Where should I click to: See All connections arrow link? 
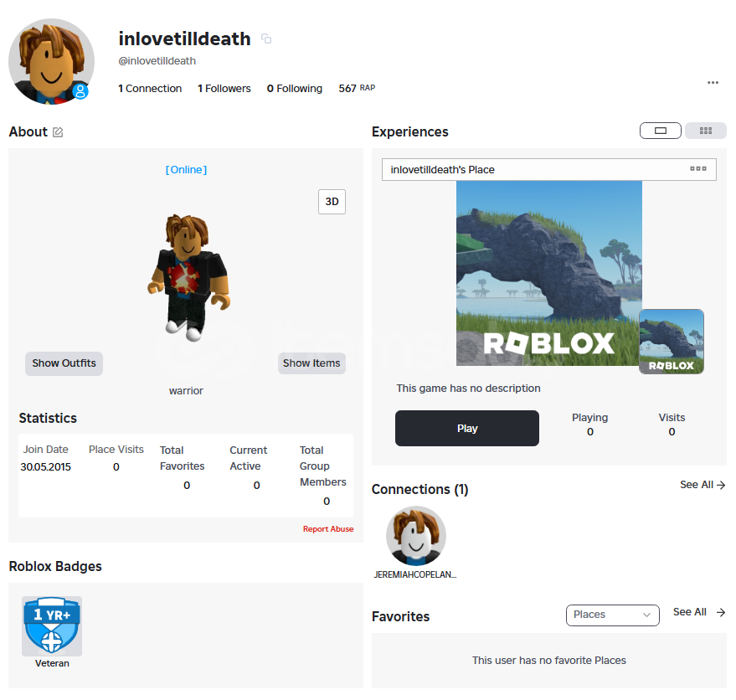(x=703, y=485)
